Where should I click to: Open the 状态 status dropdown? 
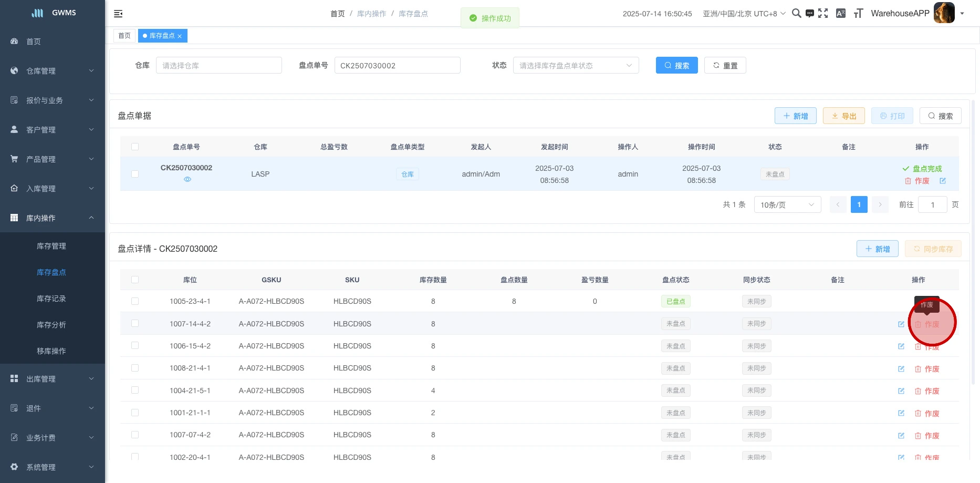tap(576, 66)
